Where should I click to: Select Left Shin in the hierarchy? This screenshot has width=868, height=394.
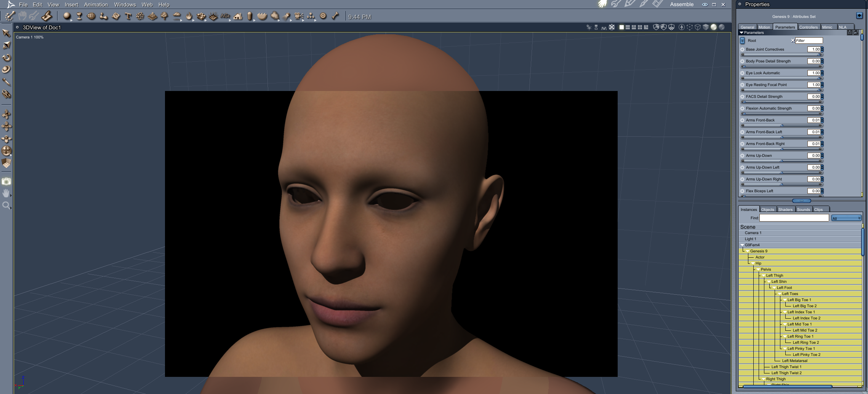tap(779, 282)
